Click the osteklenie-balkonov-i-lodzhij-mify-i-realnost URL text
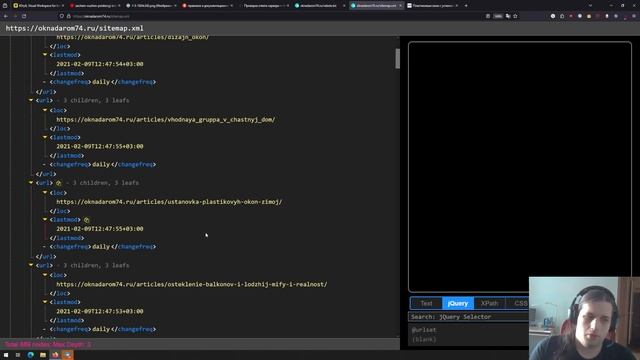Viewport: 640px width, 360px height. [x=192, y=284]
